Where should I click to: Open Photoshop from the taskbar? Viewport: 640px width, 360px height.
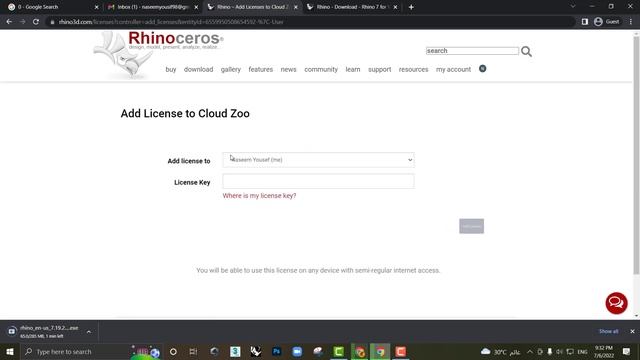(276, 351)
